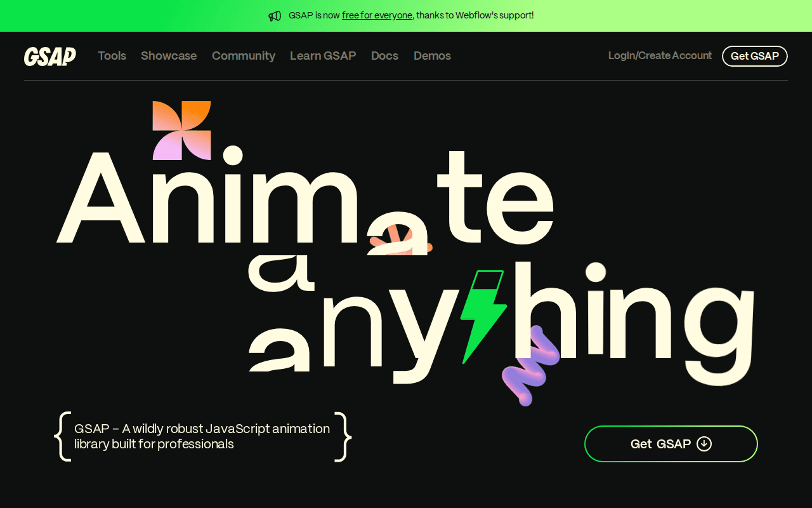This screenshot has height=508, width=812.
Task: Click the down-arrow circle icon in the large Get GSAP button
Action: 704,444
